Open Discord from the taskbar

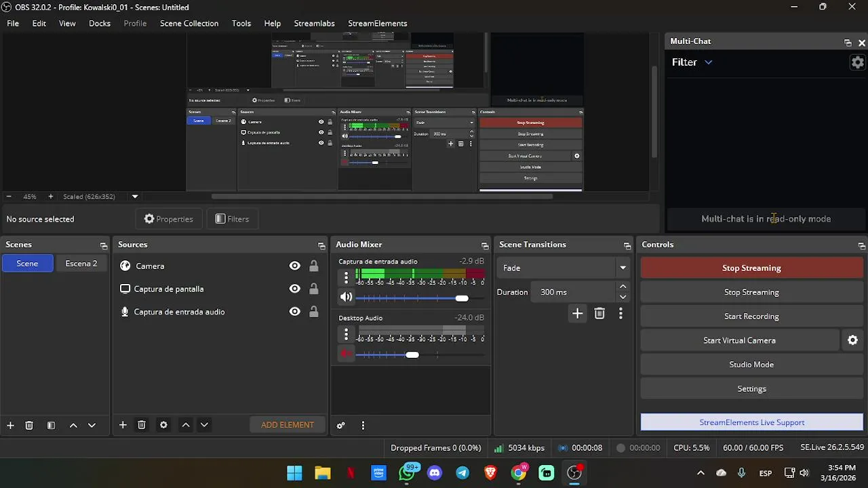click(x=435, y=473)
